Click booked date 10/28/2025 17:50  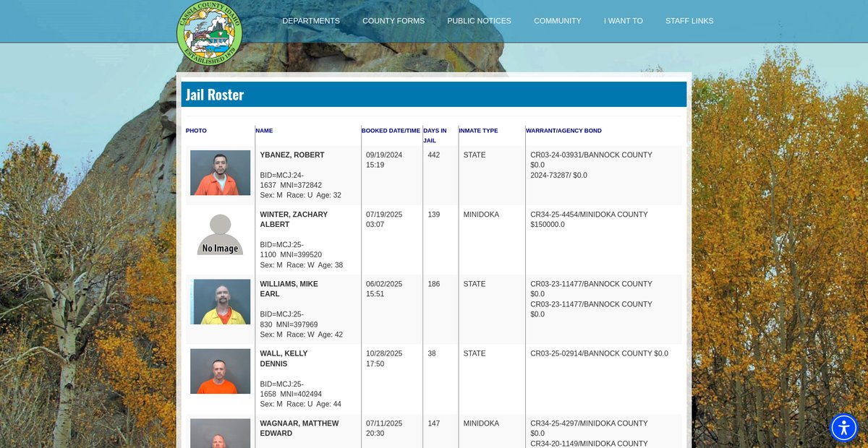click(384, 358)
